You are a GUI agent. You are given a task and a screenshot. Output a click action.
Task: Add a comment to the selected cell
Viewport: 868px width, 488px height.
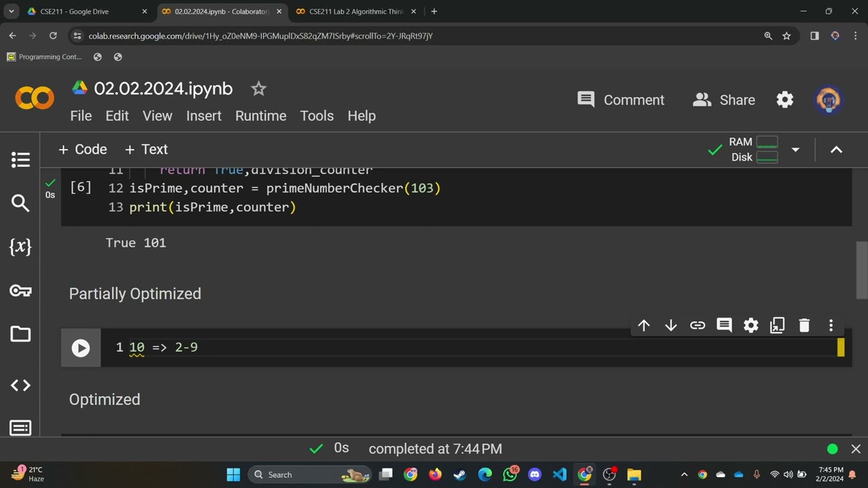[724, 325]
